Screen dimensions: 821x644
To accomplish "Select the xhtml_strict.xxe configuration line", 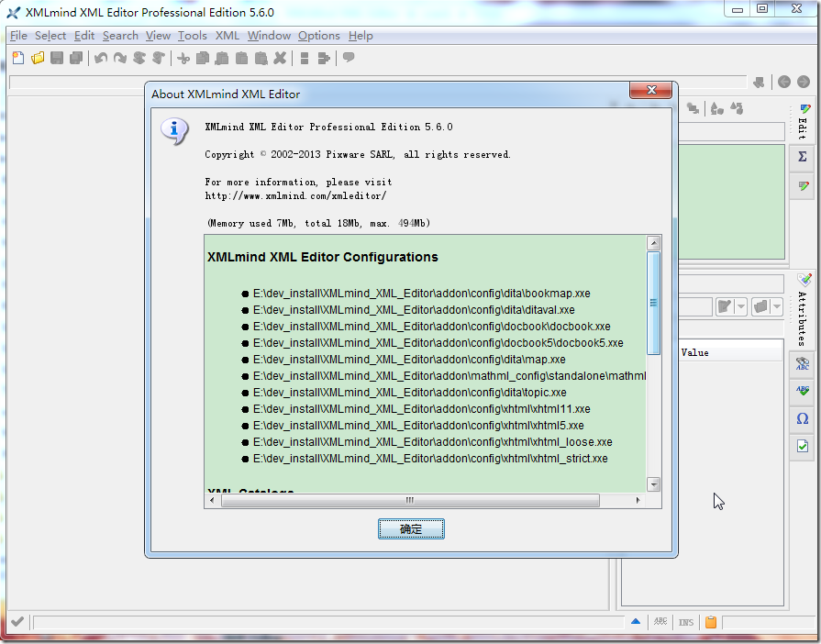I will pyautogui.click(x=430, y=459).
